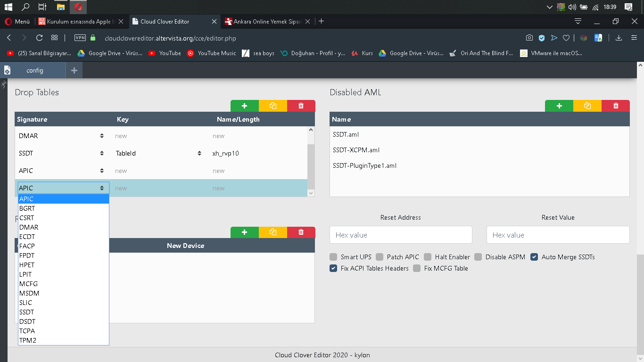Click green add button in Disabled AML
This screenshot has width=644, height=362.
[x=559, y=106]
